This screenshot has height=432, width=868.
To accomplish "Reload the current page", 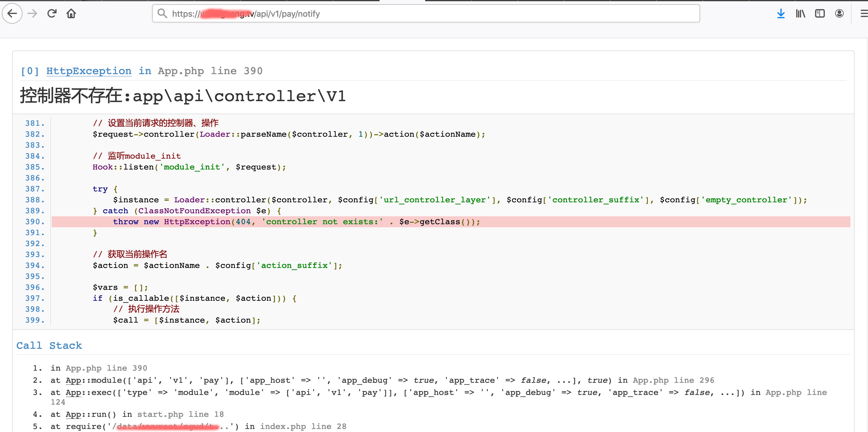I will (x=52, y=13).
